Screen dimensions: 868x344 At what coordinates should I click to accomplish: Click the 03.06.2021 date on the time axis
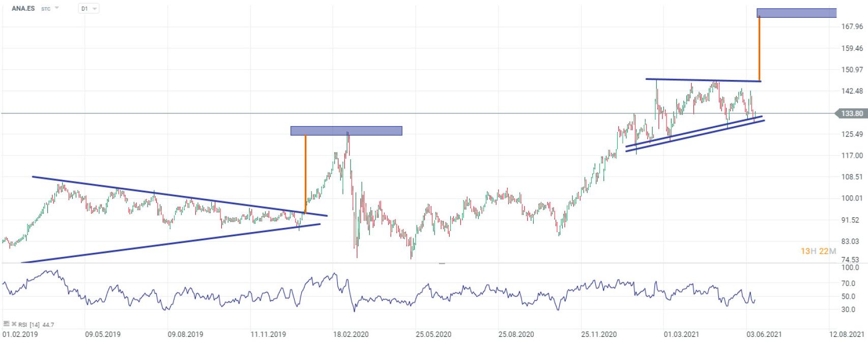tap(764, 334)
